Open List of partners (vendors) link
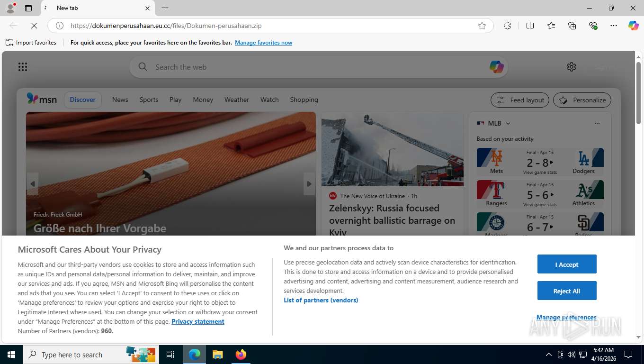The image size is (644, 364). pyautogui.click(x=321, y=300)
